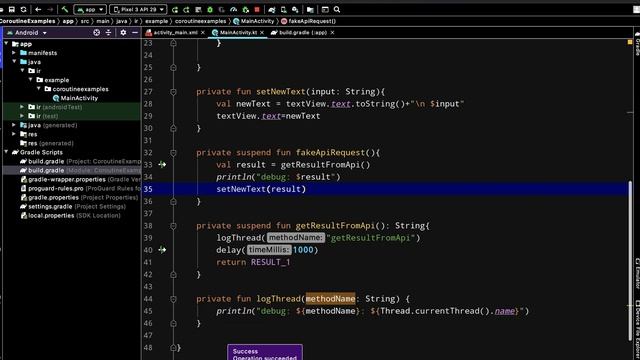Expand the manifests folder

coord(14,53)
